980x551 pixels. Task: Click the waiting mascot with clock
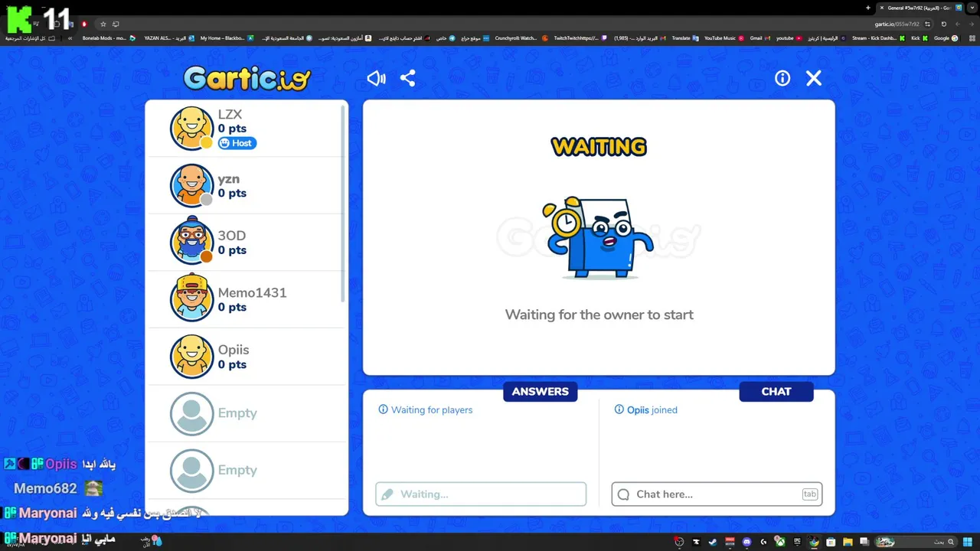598,237
